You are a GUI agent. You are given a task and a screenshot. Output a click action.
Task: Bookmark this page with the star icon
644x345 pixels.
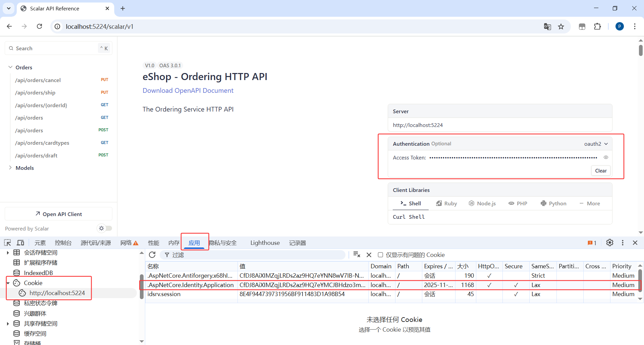[561, 26]
